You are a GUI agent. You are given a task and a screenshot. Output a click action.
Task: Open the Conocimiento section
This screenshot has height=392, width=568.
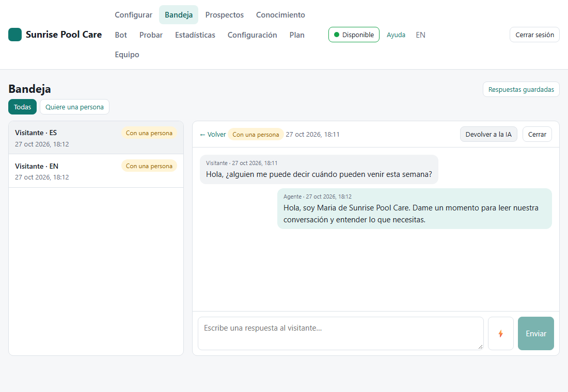pyautogui.click(x=280, y=15)
